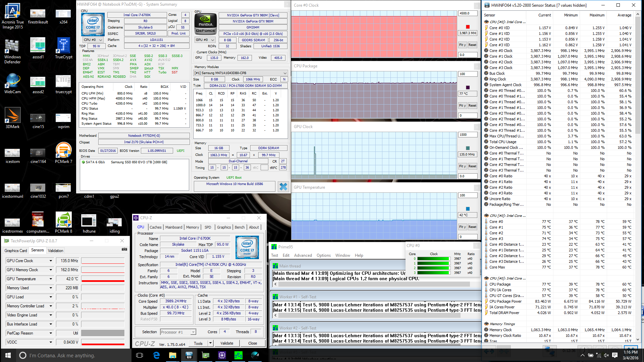The image size is (644, 362).
Task: Switch to the Caches tab in CPU-Z
Action: [x=155, y=227]
